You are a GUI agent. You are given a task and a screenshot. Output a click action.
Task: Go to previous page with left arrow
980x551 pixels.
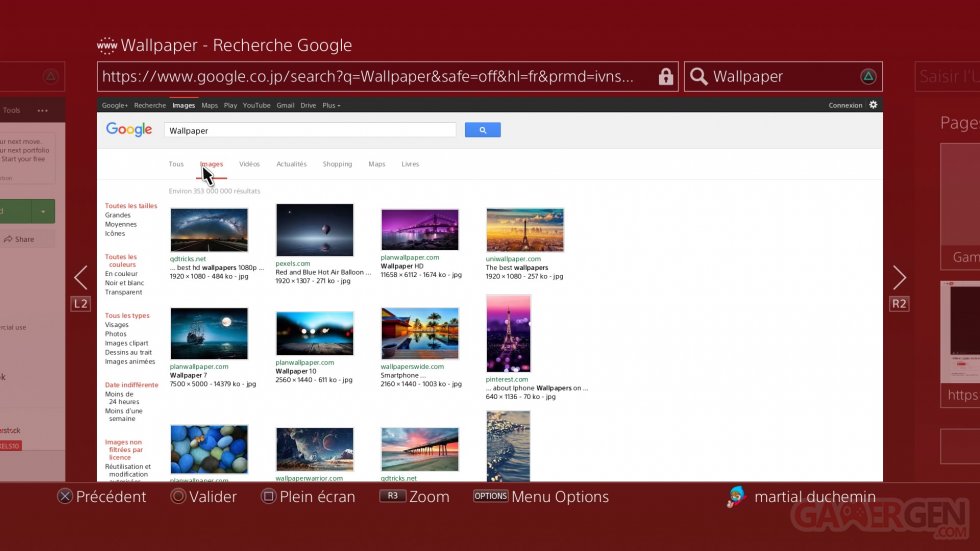pyautogui.click(x=81, y=277)
